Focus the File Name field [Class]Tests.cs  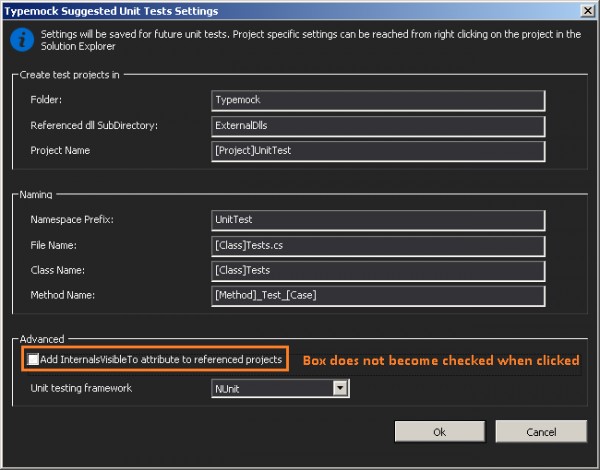click(378, 246)
